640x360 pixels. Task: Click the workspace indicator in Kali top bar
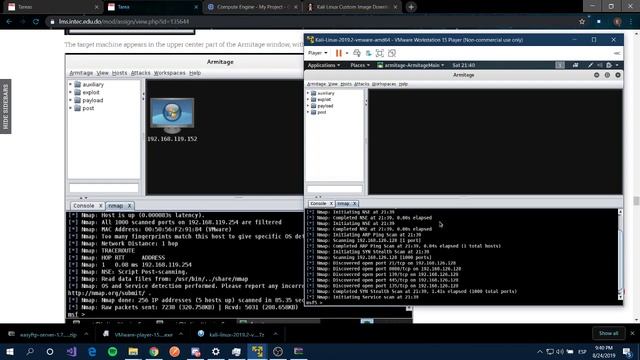[560, 65]
